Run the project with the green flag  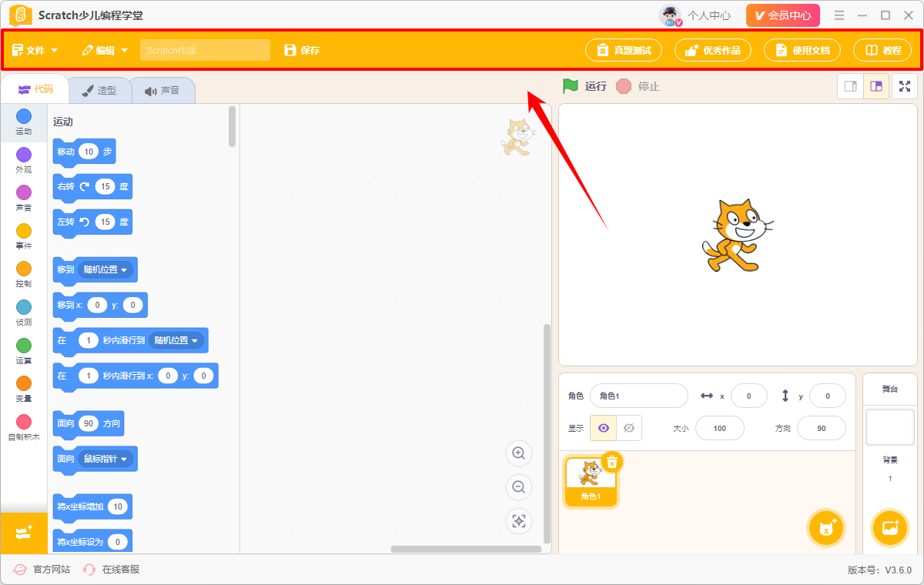coord(571,86)
